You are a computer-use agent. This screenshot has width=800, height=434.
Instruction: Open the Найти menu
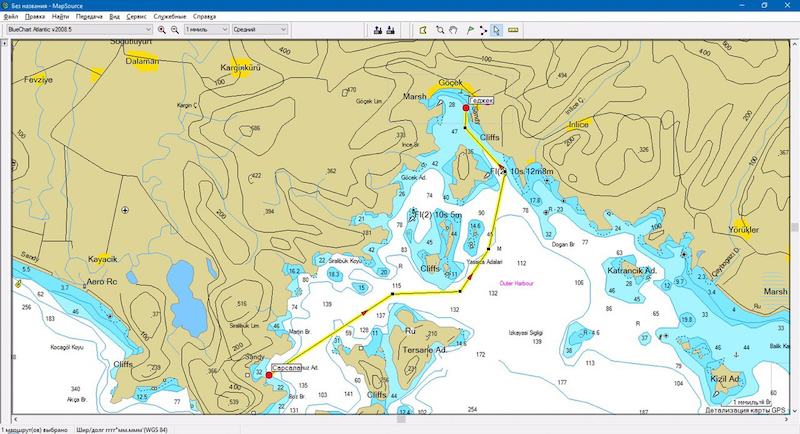[60, 16]
